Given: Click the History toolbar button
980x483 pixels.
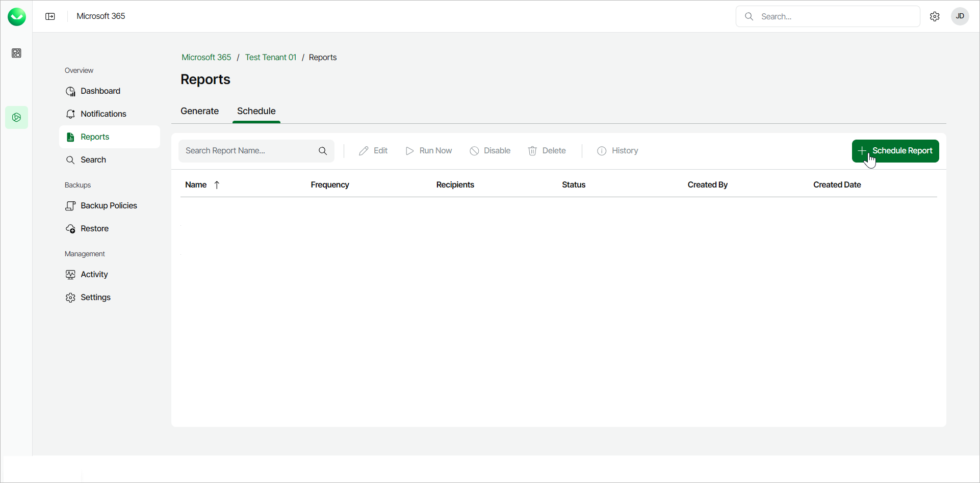Looking at the screenshot, I should pyautogui.click(x=617, y=151).
